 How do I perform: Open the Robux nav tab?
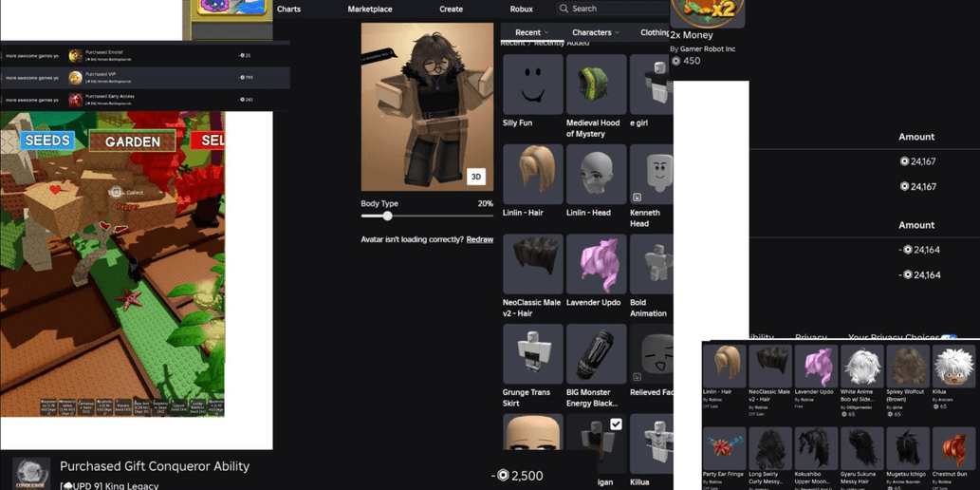(521, 9)
